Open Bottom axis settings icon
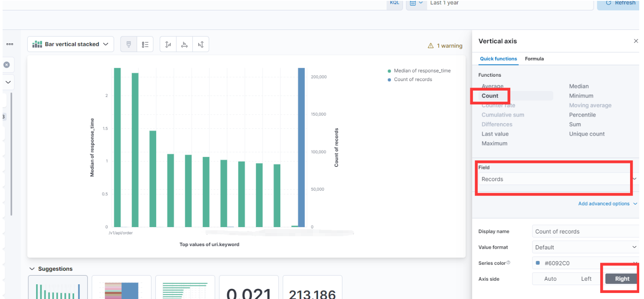Viewport: 644px width, 299px height. point(184,44)
